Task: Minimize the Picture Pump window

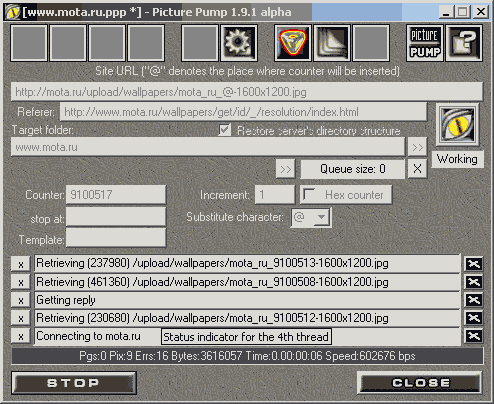Action: [446, 12]
